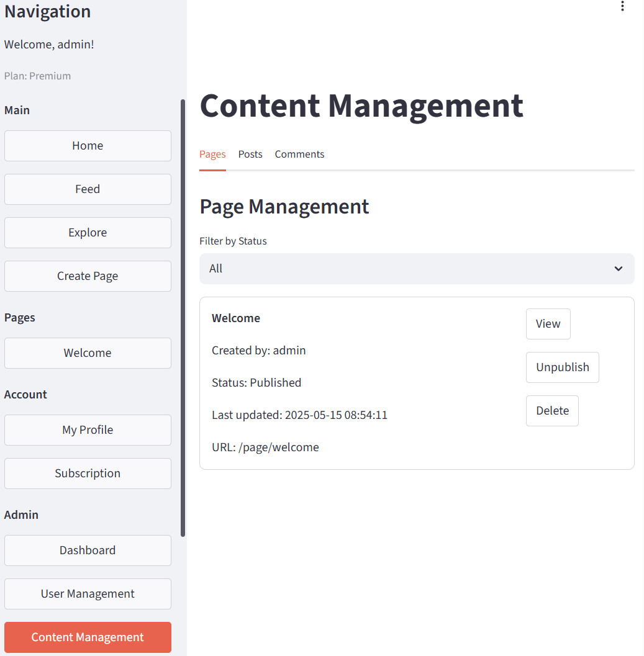
Task: Open User Management
Action: click(88, 594)
